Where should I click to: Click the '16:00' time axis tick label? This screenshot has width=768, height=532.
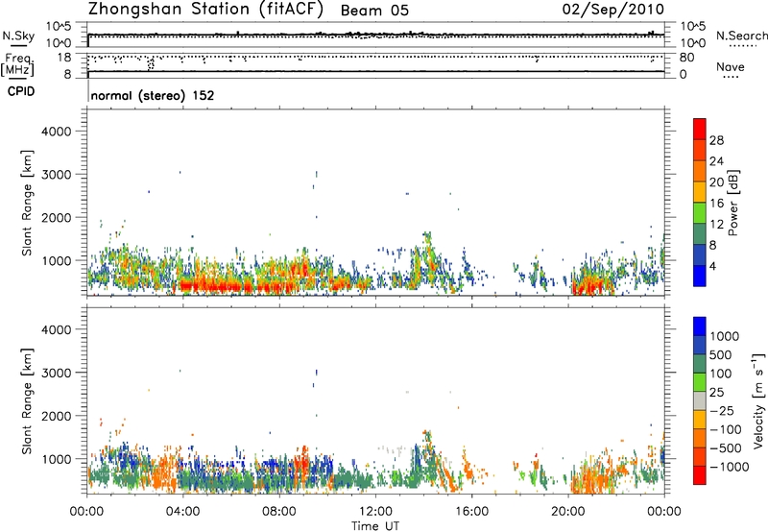(x=472, y=512)
